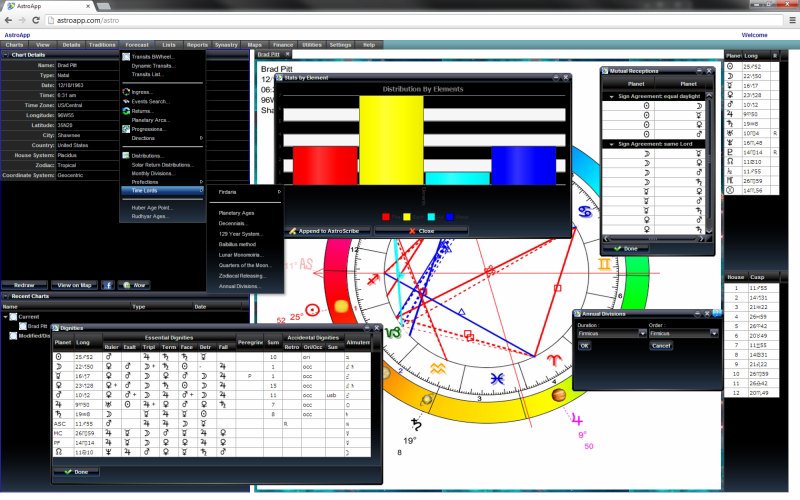
Task: Collapse 'Sign Agreement: equal daylight' group
Action: [x=610, y=97]
